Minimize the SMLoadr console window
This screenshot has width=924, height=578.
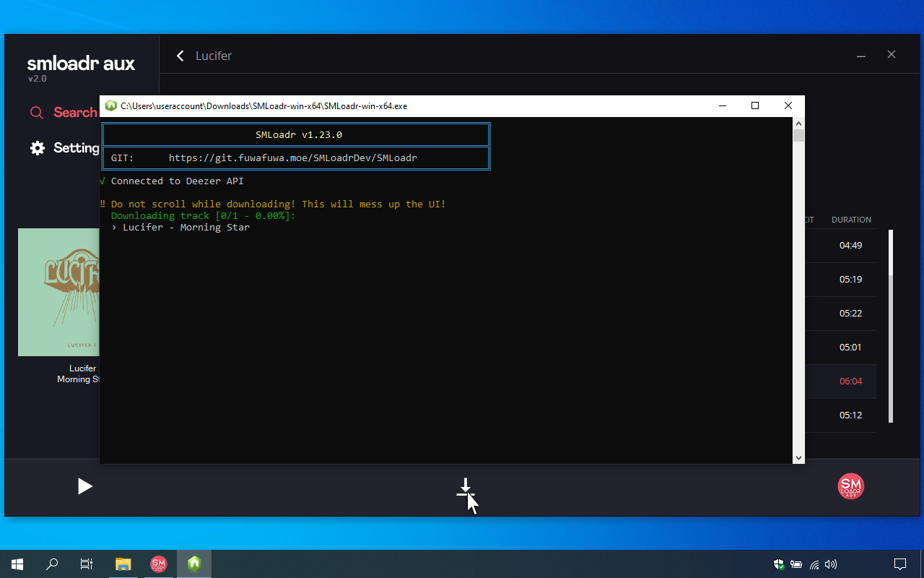point(722,105)
